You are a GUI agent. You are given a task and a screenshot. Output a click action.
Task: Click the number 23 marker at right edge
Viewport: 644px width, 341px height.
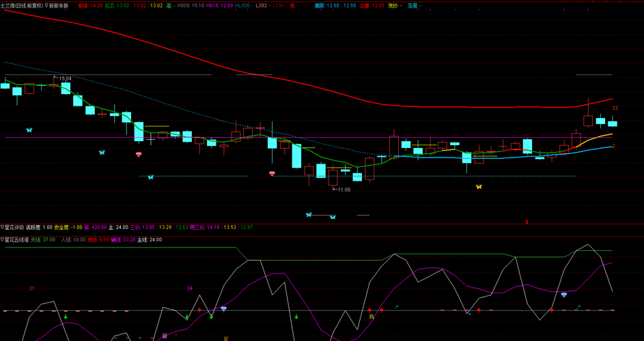click(x=615, y=108)
